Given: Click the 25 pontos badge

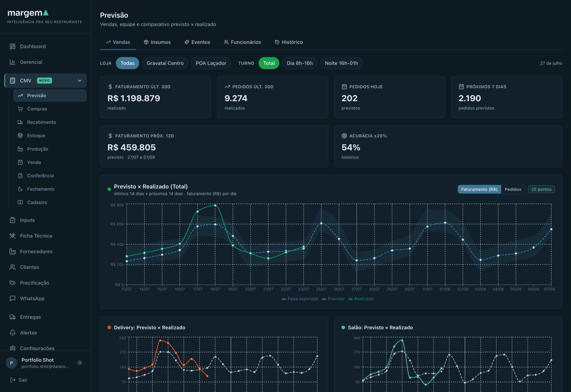Looking at the screenshot, I should (x=541, y=189).
